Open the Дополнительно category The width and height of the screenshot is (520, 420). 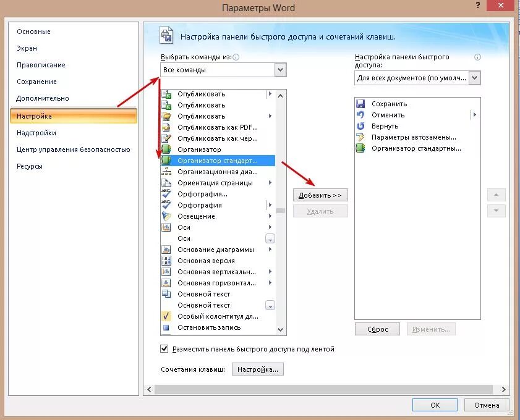43,98
